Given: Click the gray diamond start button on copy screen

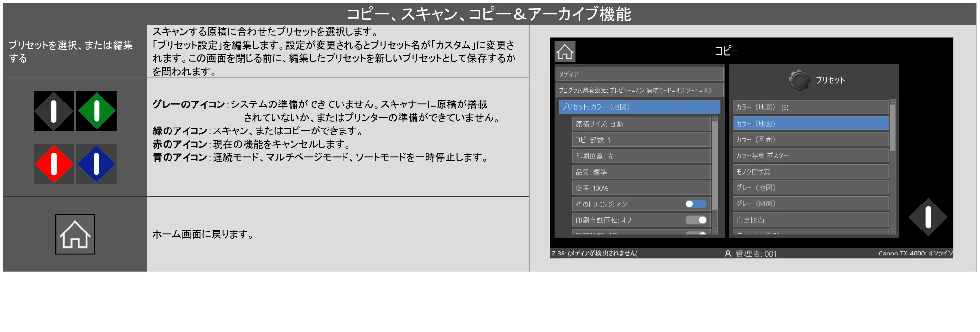Looking at the screenshot, I should click(x=928, y=217).
